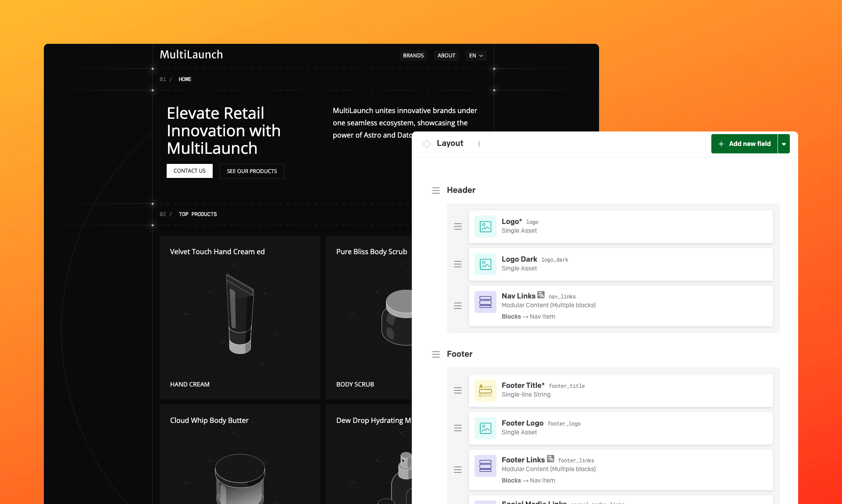Click the Add new field button
The width and height of the screenshot is (842, 504).
(744, 144)
